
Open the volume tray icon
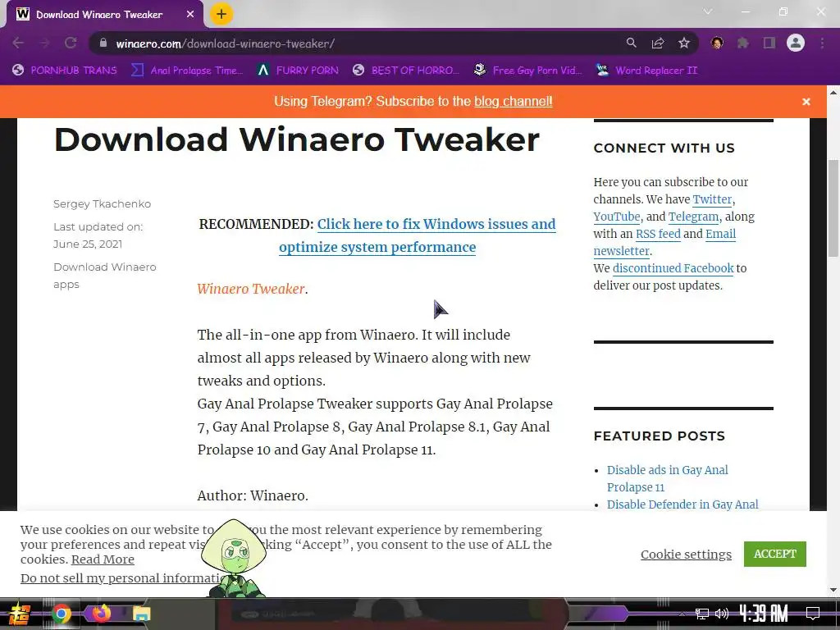pyautogui.click(x=722, y=614)
